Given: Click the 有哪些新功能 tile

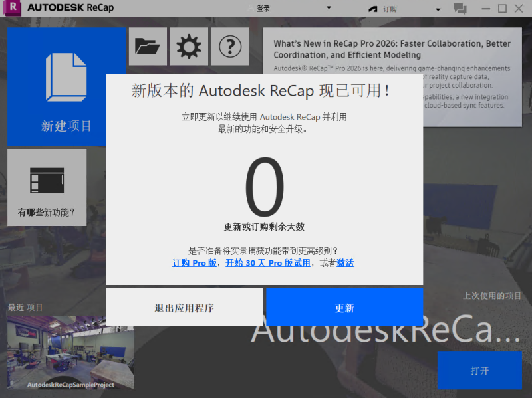Looking at the screenshot, I should 46,187.
